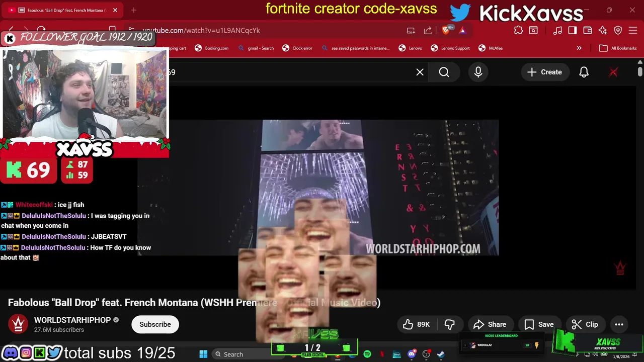The height and width of the screenshot is (362, 644).
Task: Open Leo AI sparkle icon
Action: click(x=603, y=30)
